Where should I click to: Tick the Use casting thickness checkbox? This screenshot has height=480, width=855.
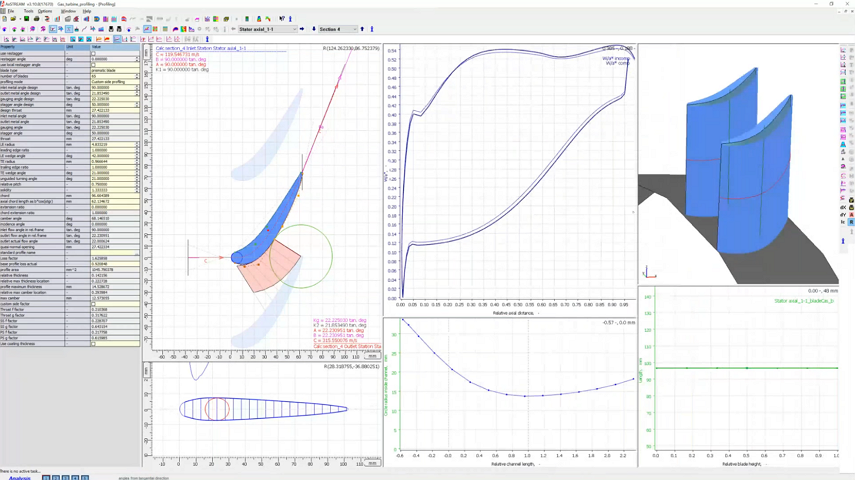(x=93, y=344)
